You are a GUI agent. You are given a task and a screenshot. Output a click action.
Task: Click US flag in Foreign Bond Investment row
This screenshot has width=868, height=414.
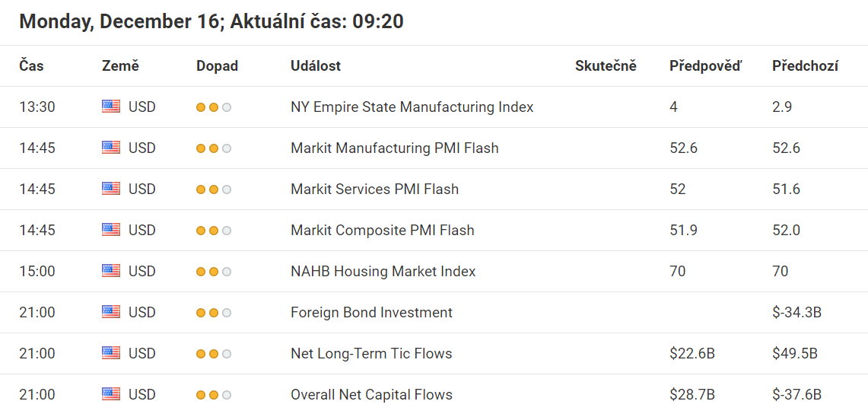[x=111, y=312]
